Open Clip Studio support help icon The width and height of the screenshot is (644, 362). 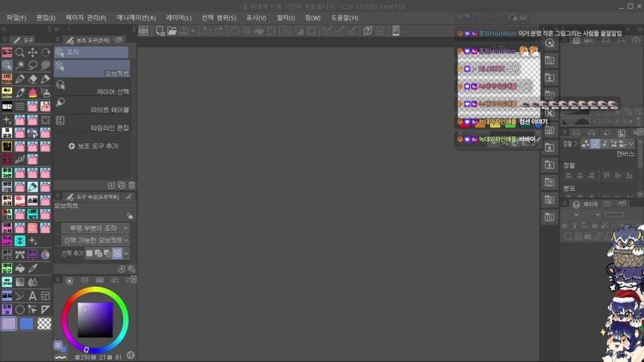pyautogui.click(x=368, y=31)
